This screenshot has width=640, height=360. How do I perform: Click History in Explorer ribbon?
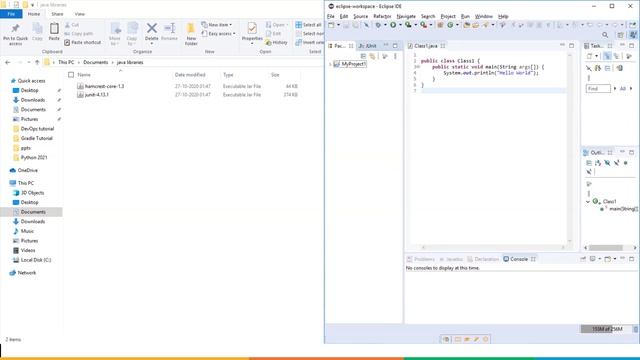(276, 42)
